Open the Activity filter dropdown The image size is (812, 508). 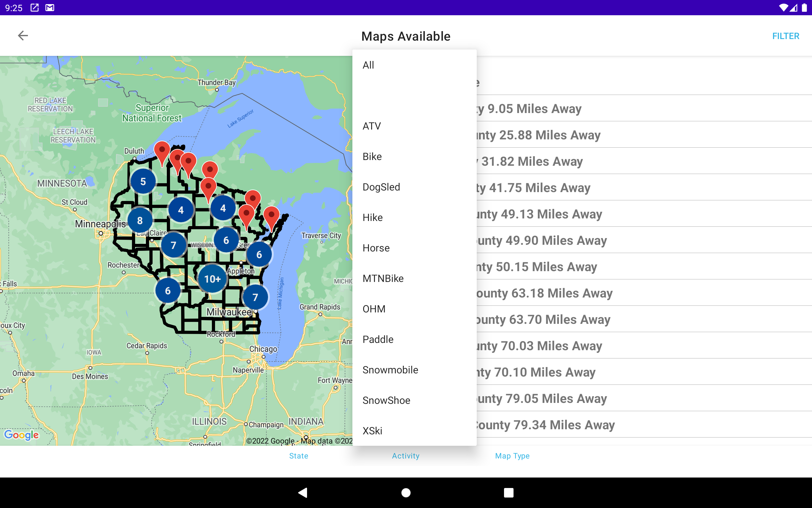tap(406, 456)
